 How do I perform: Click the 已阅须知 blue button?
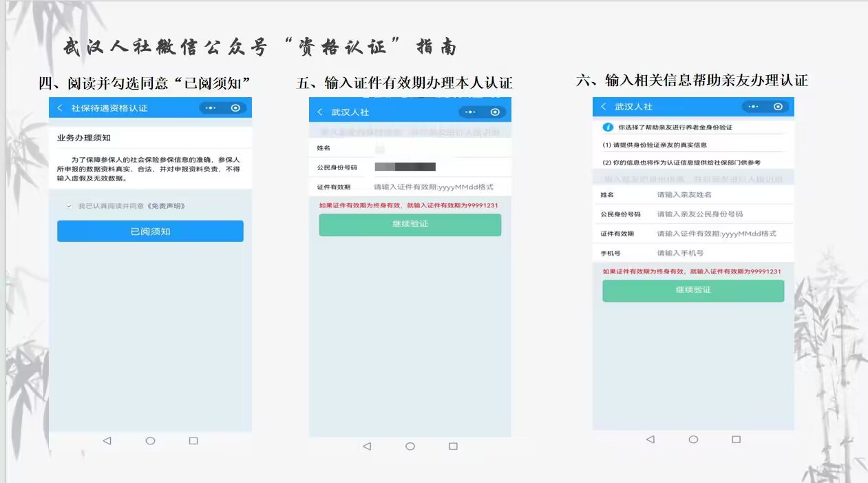[150, 232]
